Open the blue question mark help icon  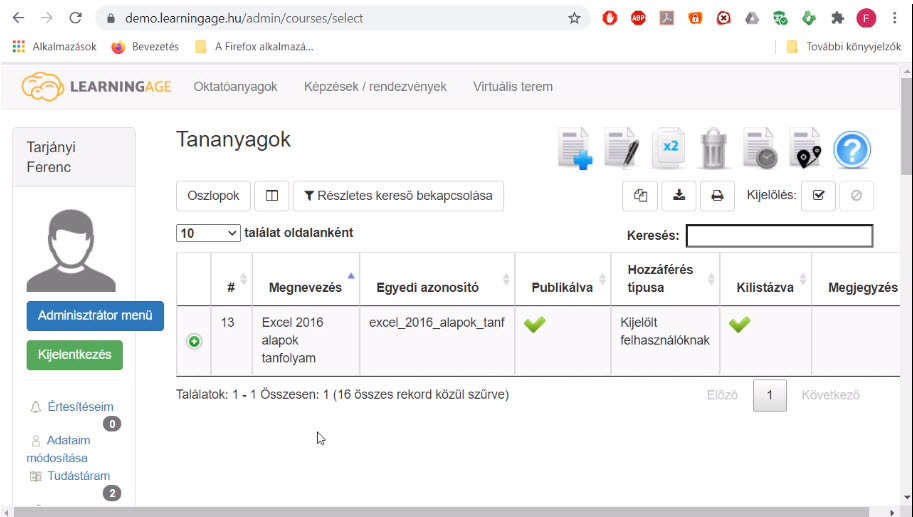click(x=852, y=150)
